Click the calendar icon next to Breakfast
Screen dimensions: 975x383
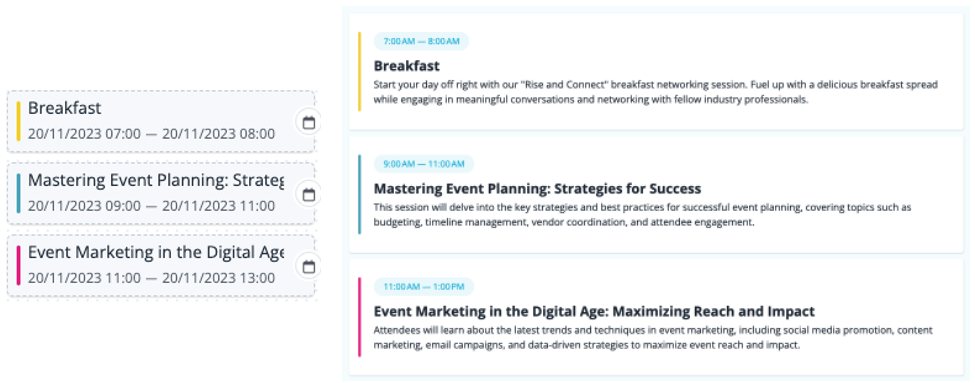tap(309, 122)
